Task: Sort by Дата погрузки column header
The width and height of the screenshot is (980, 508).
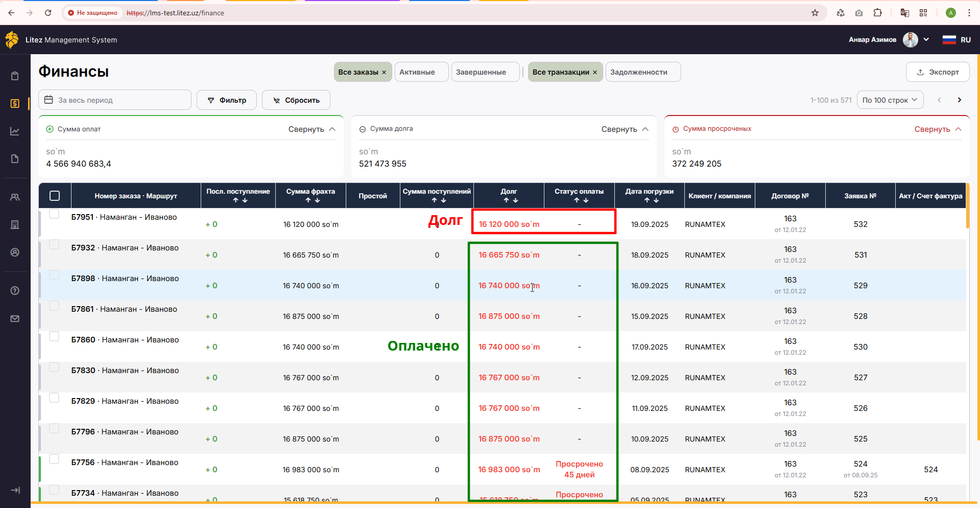Action: (x=650, y=195)
